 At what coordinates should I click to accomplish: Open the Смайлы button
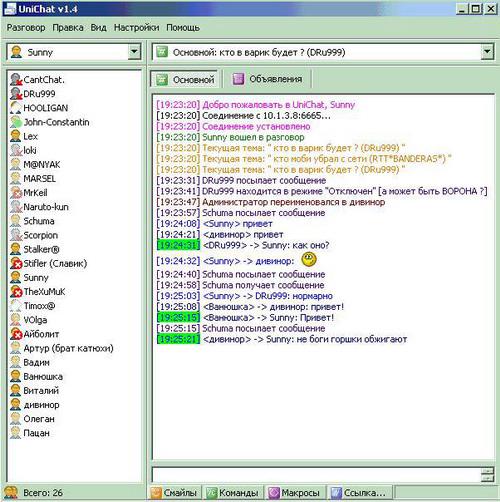tap(175, 492)
